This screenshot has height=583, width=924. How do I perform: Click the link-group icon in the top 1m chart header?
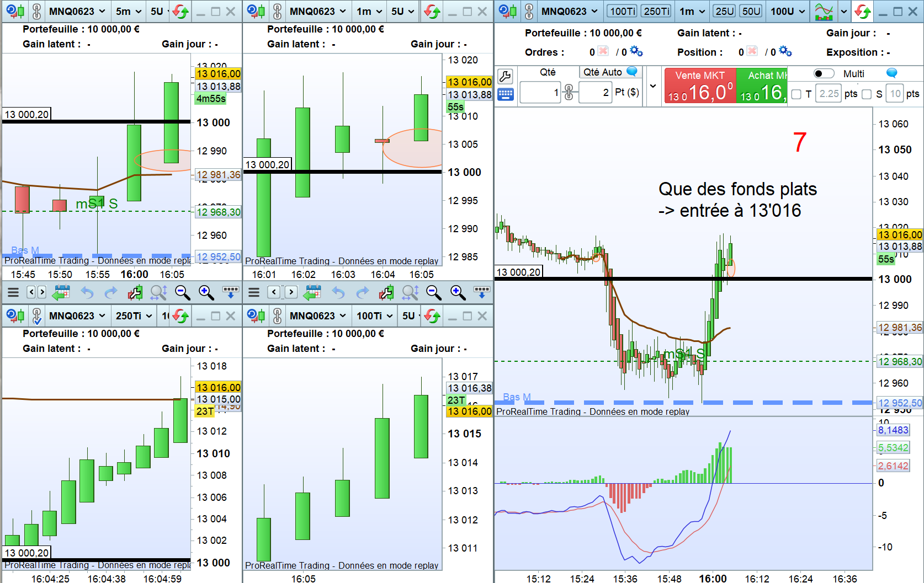[277, 11]
